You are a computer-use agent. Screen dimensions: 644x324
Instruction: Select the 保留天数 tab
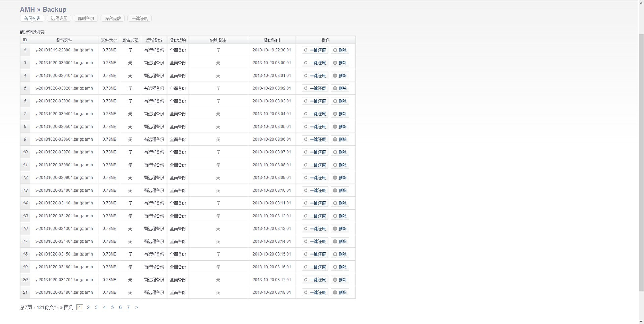[113, 18]
